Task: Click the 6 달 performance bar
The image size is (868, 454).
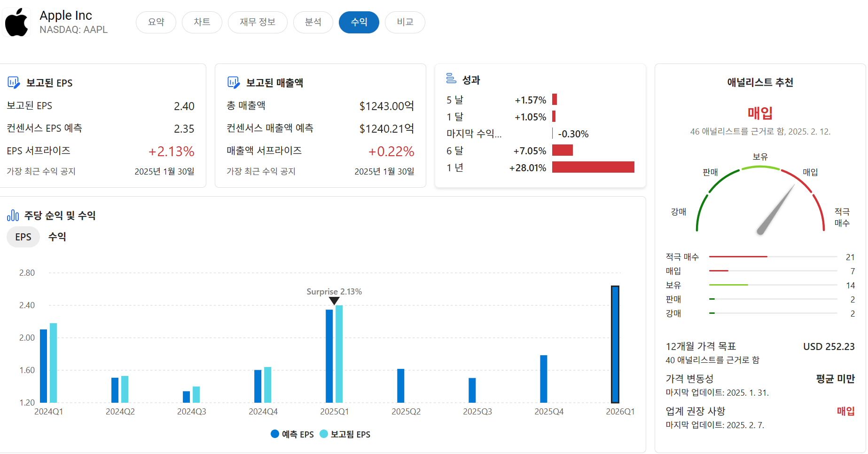Action: click(563, 150)
